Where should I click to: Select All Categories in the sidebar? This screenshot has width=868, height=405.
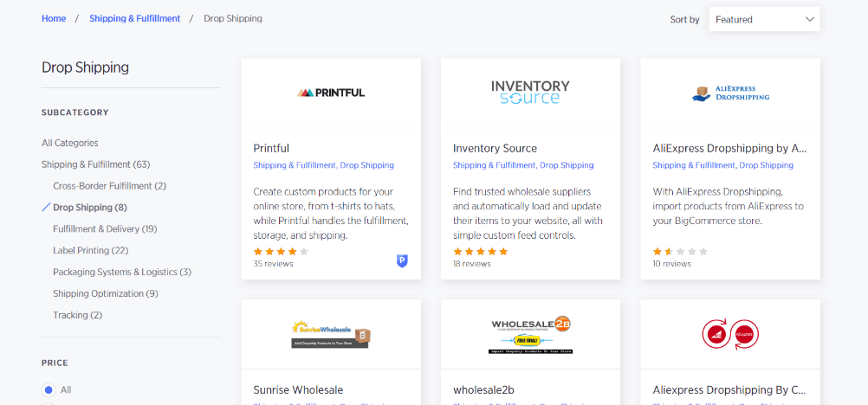click(70, 143)
